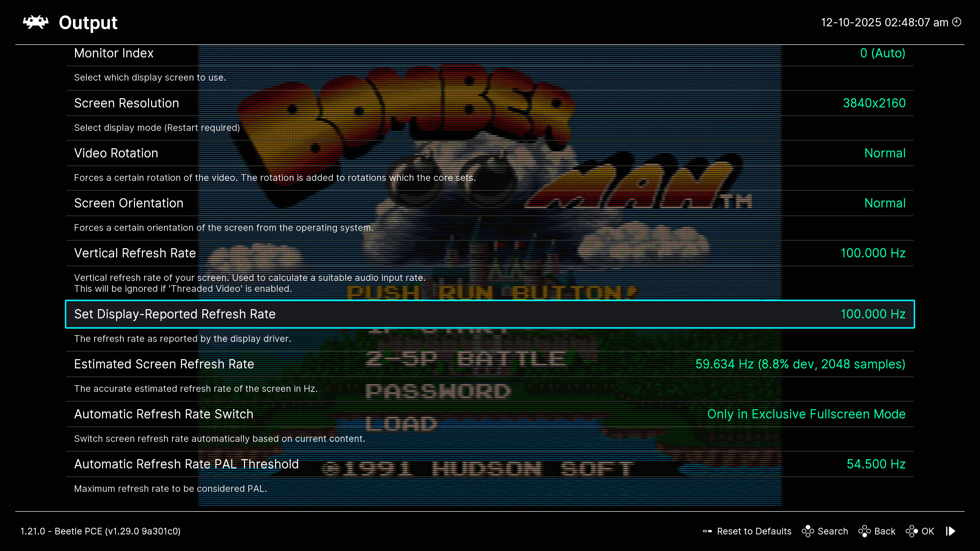
Task: Click the Search gamepad button icon
Action: tap(808, 531)
